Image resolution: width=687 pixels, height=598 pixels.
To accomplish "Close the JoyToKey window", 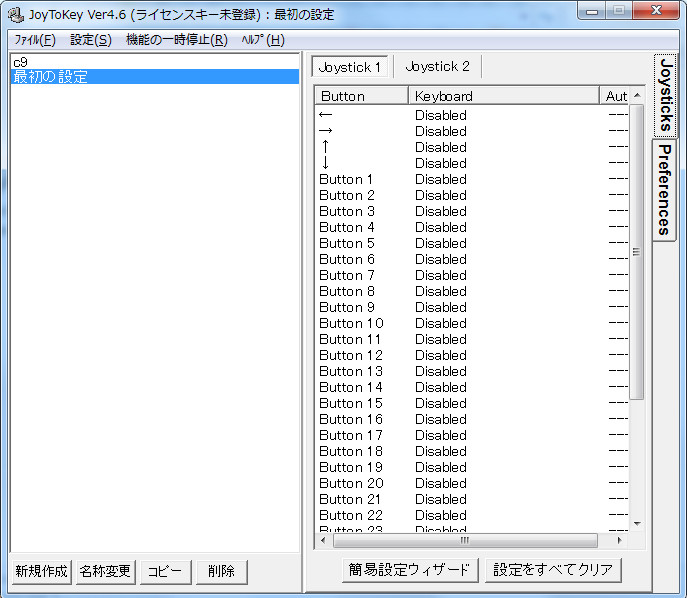I will pos(657,11).
